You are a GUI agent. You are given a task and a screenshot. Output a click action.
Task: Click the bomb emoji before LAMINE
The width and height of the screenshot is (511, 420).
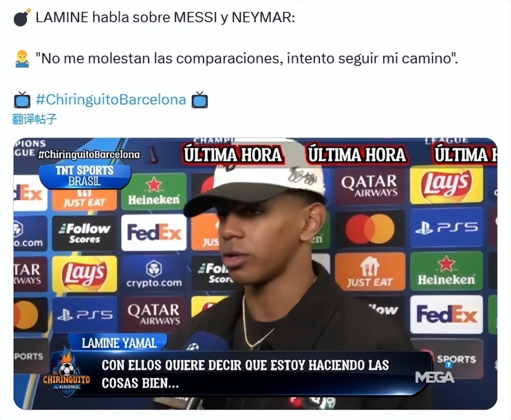(22, 18)
